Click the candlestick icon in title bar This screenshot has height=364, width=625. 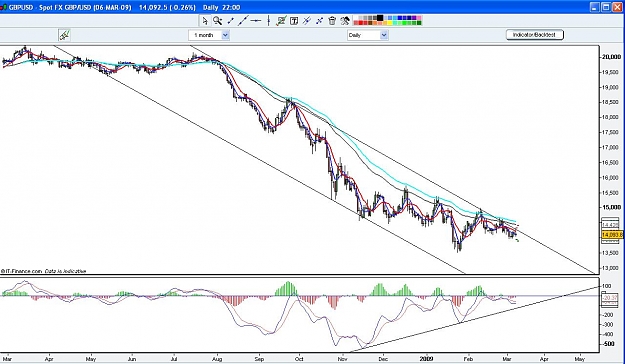tap(4, 7)
